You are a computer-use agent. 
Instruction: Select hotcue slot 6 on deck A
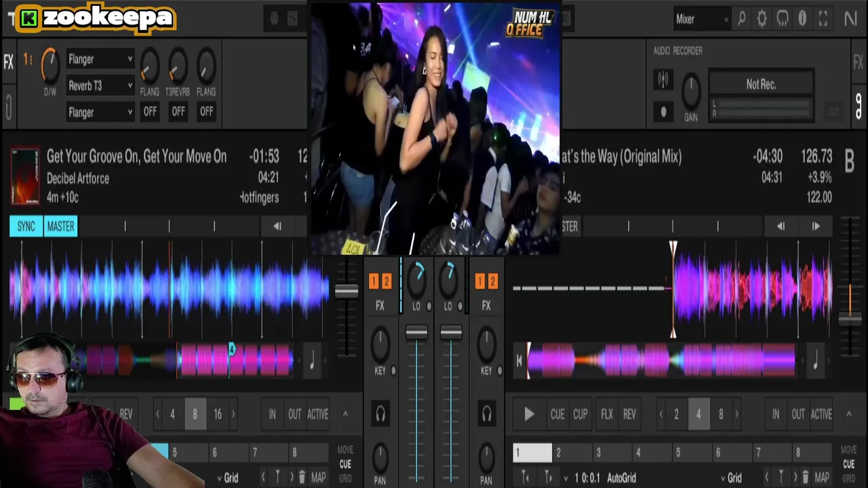coord(229,453)
